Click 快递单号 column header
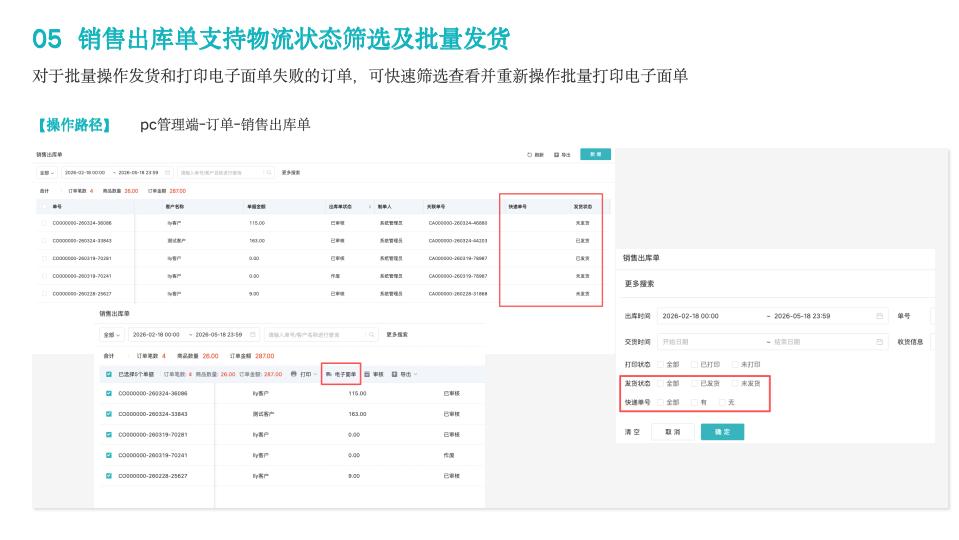Viewport: 959px width, 540px height. (517, 207)
